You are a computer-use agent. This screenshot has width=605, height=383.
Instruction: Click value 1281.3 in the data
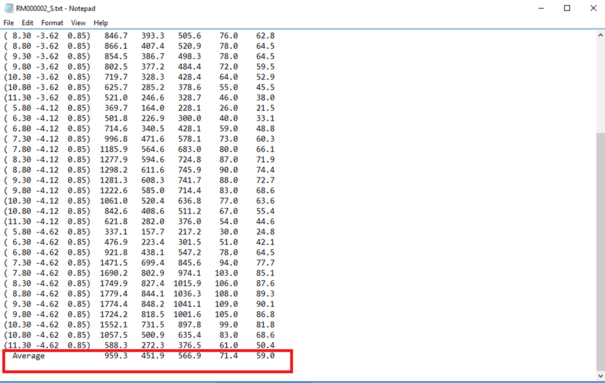tap(113, 180)
